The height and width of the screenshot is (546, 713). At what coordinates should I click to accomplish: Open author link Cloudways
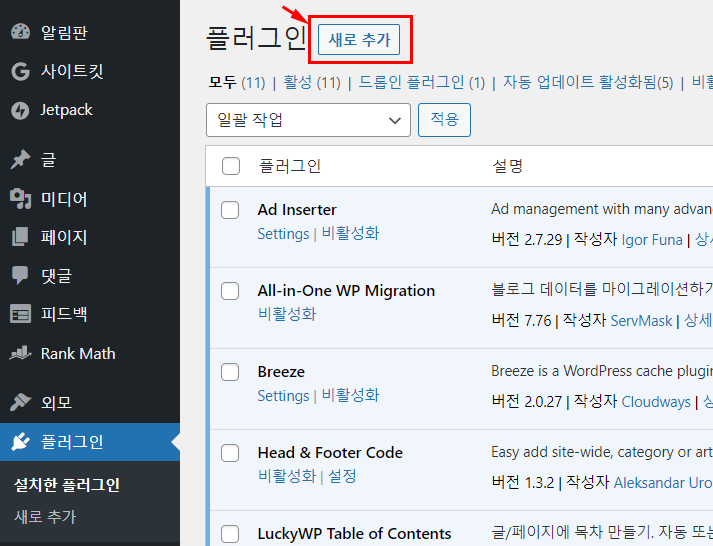[656, 401]
